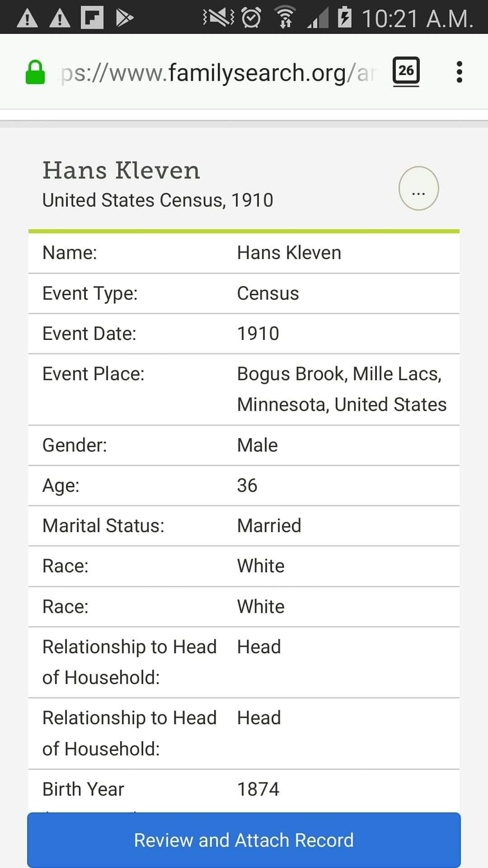Tap the Name row value Hans Kleven
This screenshot has width=488, height=868.
[289, 253]
